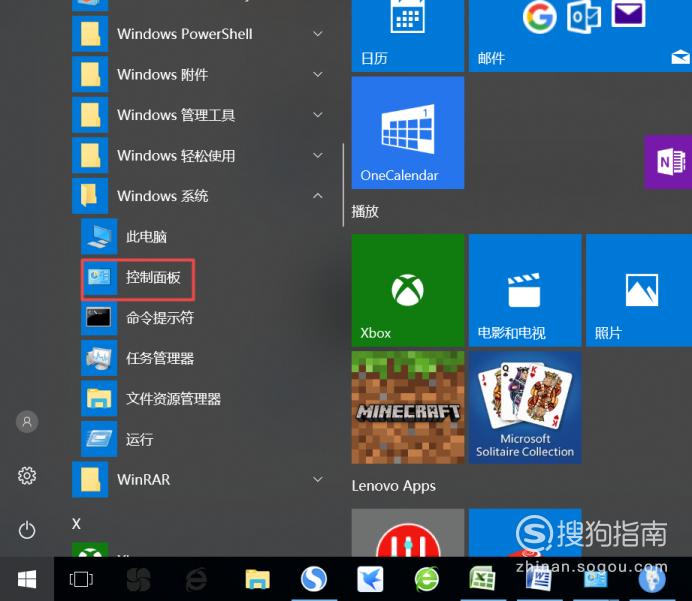Open File Explorer from taskbar
The width and height of the screenshot is (692, 601).
[257, 579]
